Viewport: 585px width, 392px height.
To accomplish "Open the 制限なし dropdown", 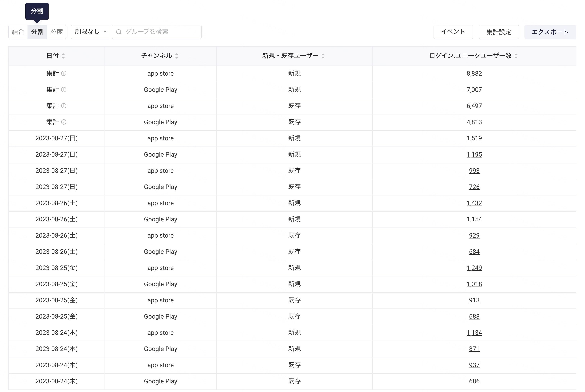I will (91, 32).
